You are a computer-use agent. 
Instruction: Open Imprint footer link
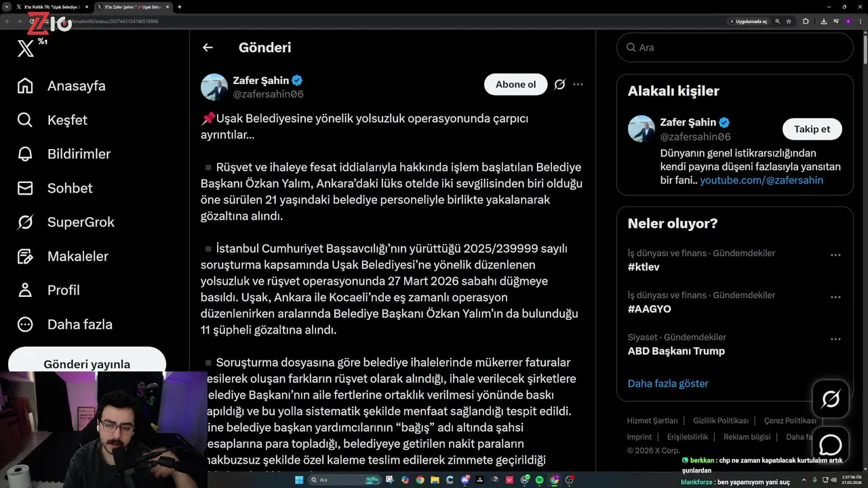(639, 437)
